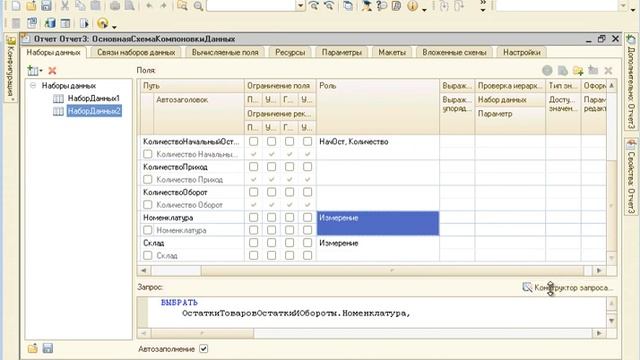The width and height of the screenshot is (640, 360).
Task: Click the Cut scissors icon
Action: 65,6
